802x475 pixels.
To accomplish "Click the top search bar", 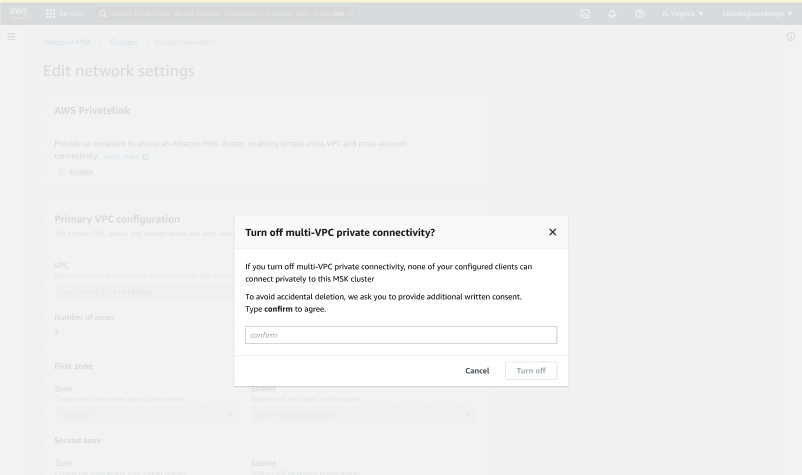I will point(227,14).
